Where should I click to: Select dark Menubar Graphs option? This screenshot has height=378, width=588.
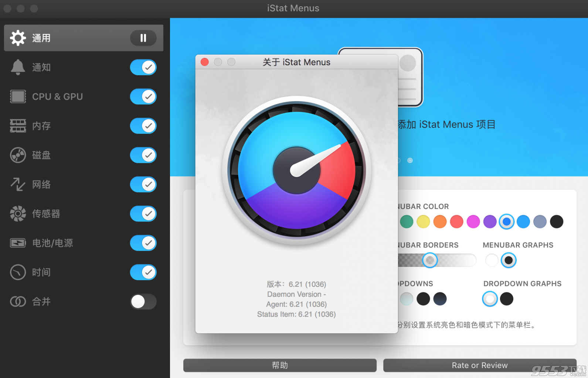pos(509,260)
